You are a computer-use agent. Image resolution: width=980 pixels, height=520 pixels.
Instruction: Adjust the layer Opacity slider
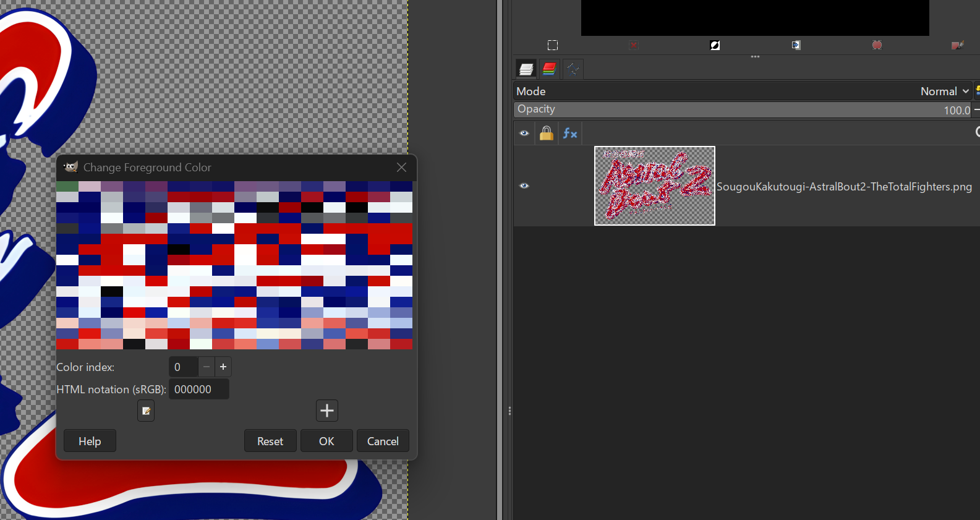(742, 110)
